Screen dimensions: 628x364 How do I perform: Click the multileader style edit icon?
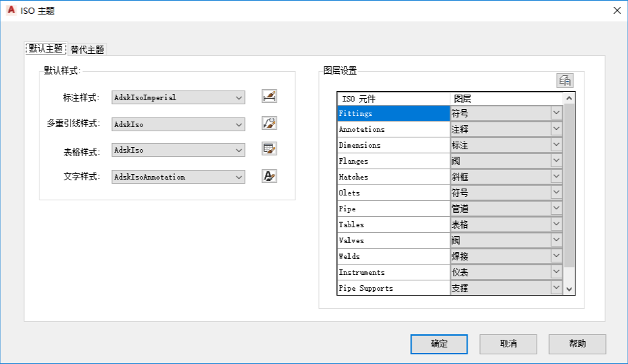pos(269,124)
